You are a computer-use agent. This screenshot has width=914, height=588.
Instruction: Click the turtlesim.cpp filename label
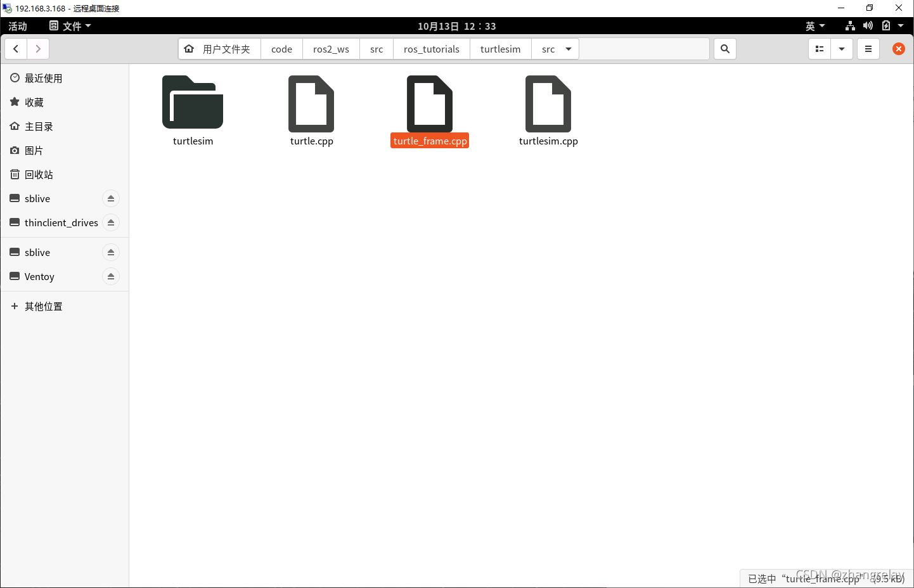pyautogui.click(x=548, y=141)
